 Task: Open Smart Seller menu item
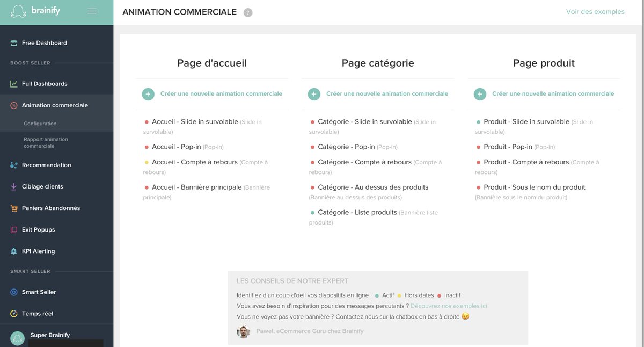tap(39, 292)
